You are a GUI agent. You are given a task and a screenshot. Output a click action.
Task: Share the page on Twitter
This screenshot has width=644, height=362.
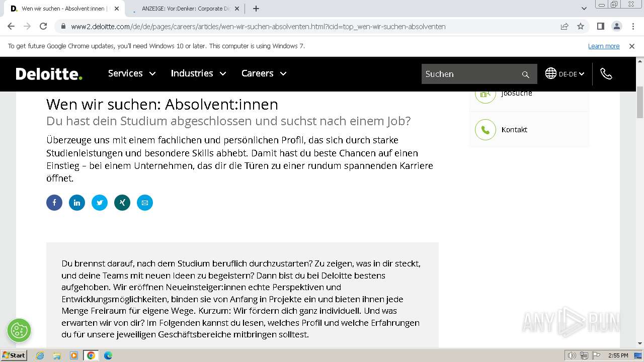coord(100,203)
